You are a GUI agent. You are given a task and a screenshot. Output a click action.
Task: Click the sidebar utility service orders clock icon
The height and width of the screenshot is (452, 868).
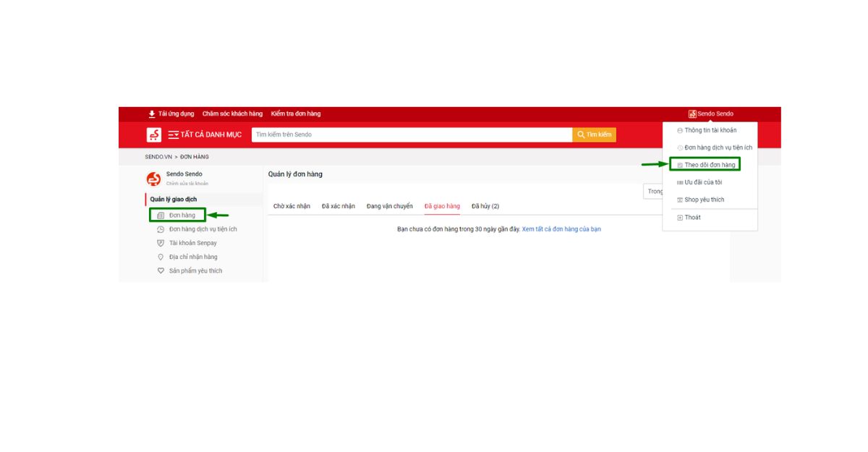(161, 229)
